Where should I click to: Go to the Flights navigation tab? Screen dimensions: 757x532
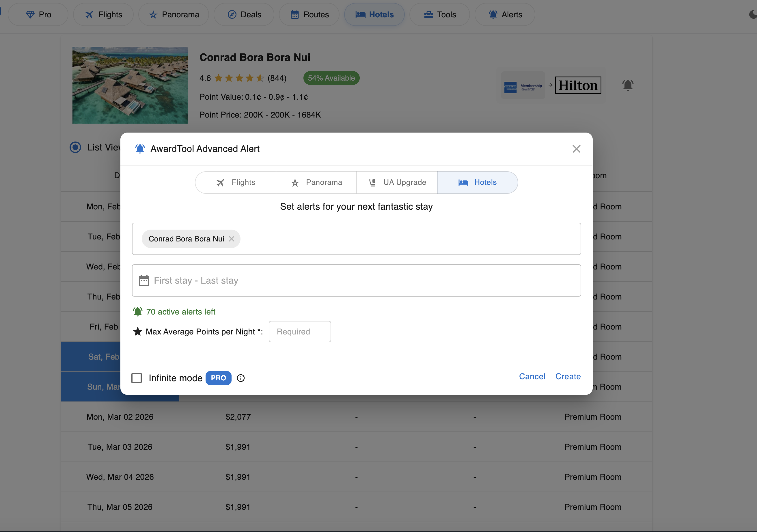click(103, 14)
